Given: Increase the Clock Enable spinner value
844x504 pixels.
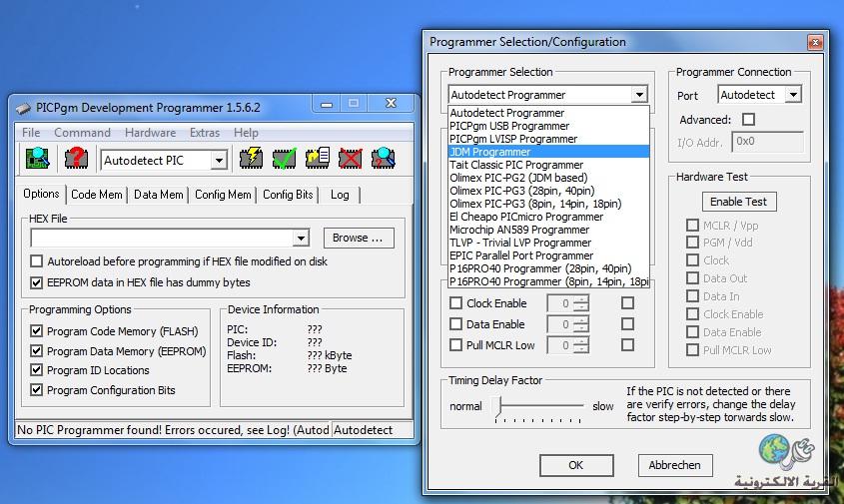Looking at the screenshot, I should [580, 299].
